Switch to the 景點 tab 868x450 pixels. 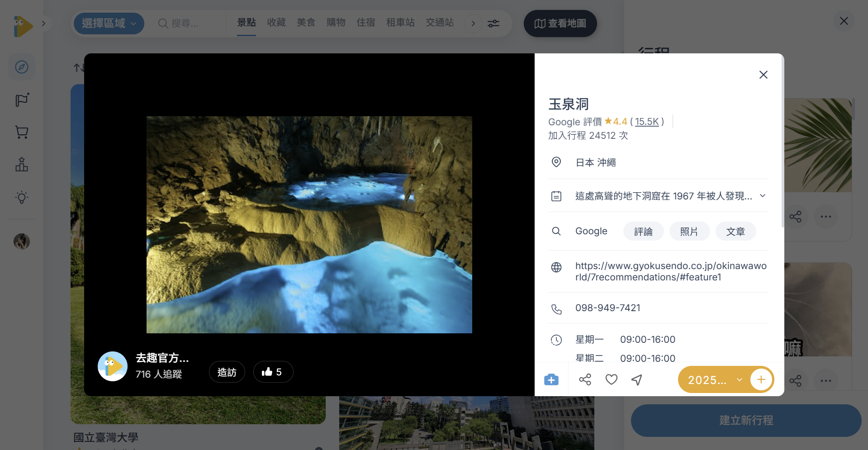(247, 23)
